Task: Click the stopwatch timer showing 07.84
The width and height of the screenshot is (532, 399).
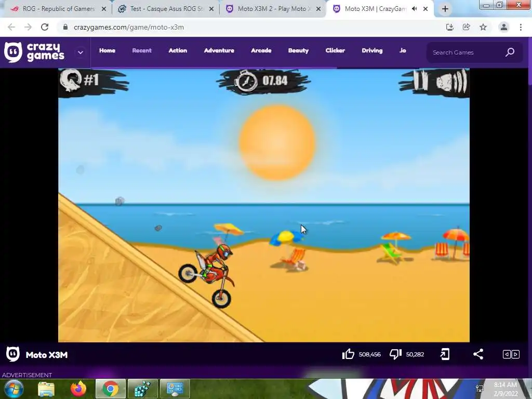Action: (263, 81)
